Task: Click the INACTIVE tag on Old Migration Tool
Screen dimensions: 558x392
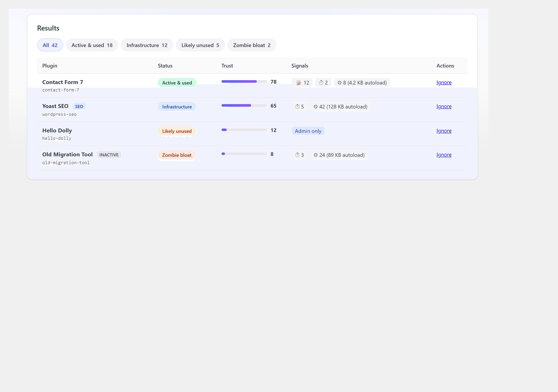Action: [x=109, y=155]
